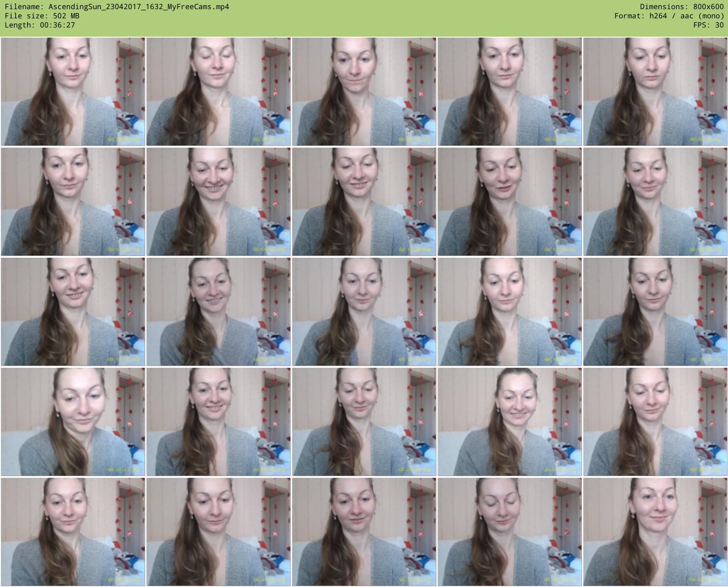Select the second thumbnail in the second row
This screenshot has width=728, height=587.
point(218,202)
